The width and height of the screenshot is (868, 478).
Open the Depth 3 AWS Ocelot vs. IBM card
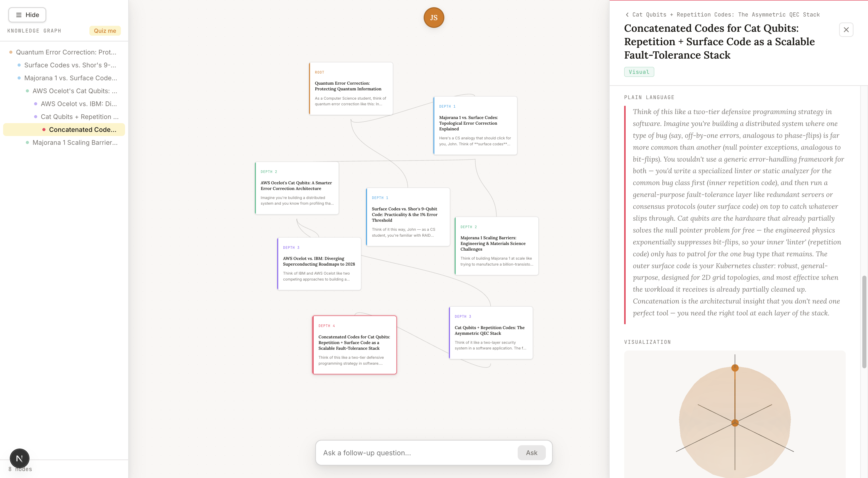point(319,264)
